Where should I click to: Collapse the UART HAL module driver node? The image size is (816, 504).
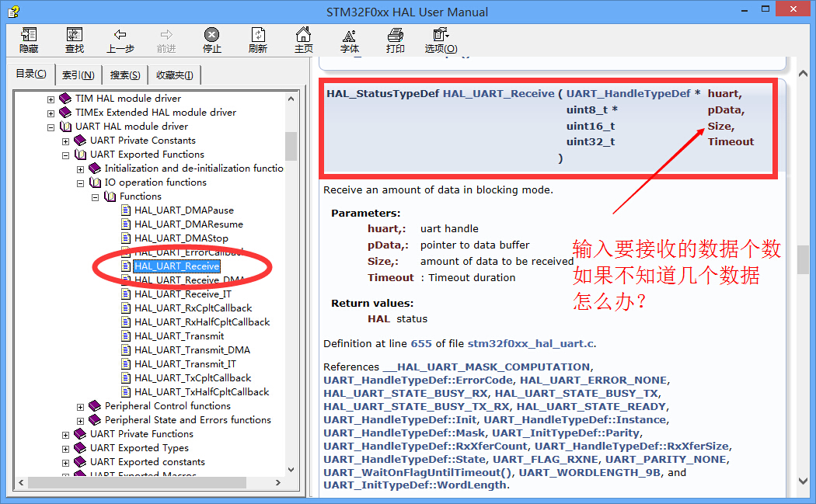coord(51,127)
